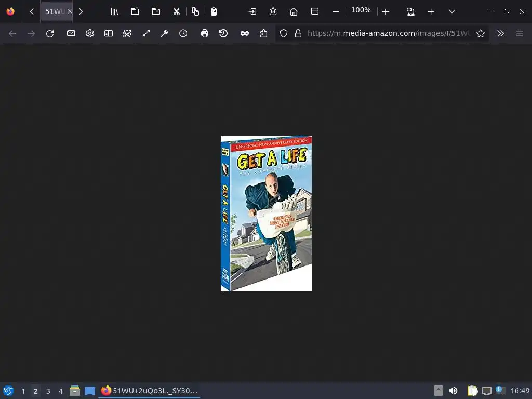Toggle the sidebar icon
The height and width of the screenshot is (399, 532).
click(x=108, y=33)
